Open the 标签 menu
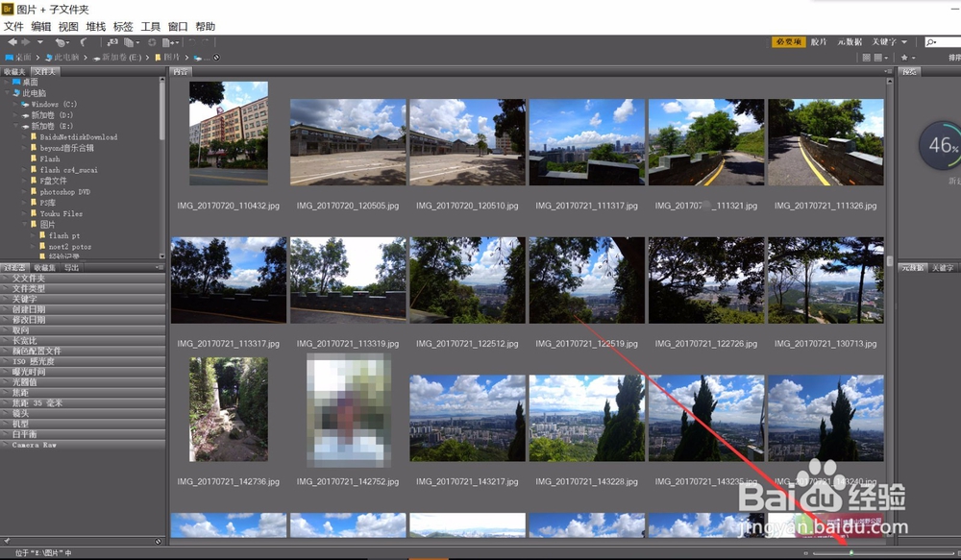This screenshot has width=961, height=560. [x=123, y=26]
